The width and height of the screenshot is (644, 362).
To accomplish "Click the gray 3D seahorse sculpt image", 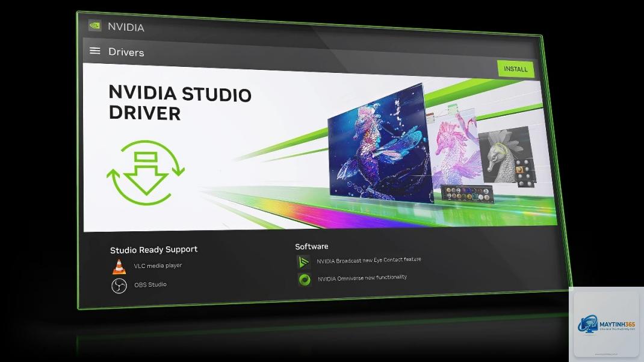I will pyautogui.click(x=506, y=155).
